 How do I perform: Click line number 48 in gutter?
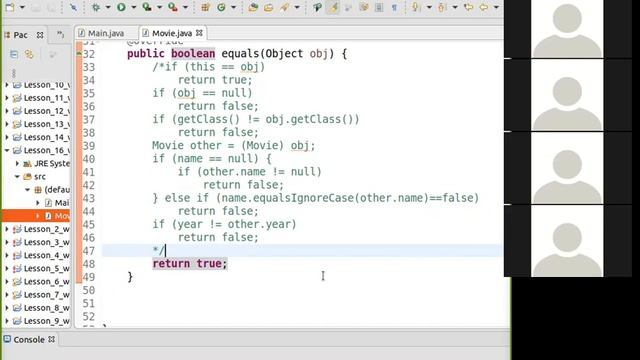click(x=89, y=264)
